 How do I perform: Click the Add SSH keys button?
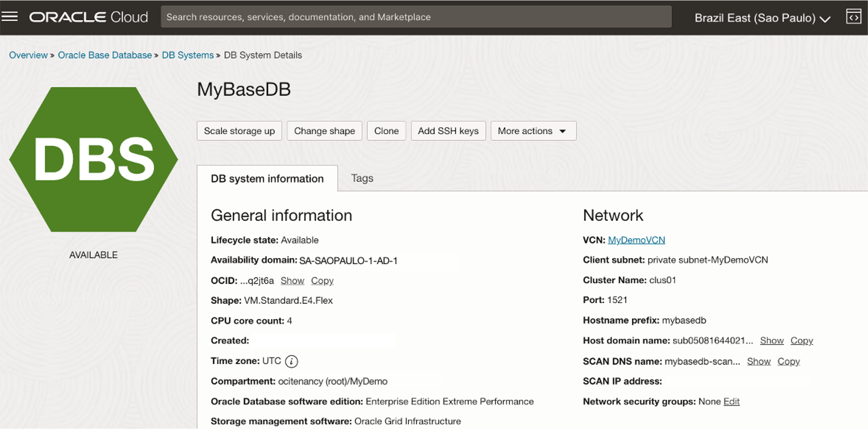click(x=448, y=131)
